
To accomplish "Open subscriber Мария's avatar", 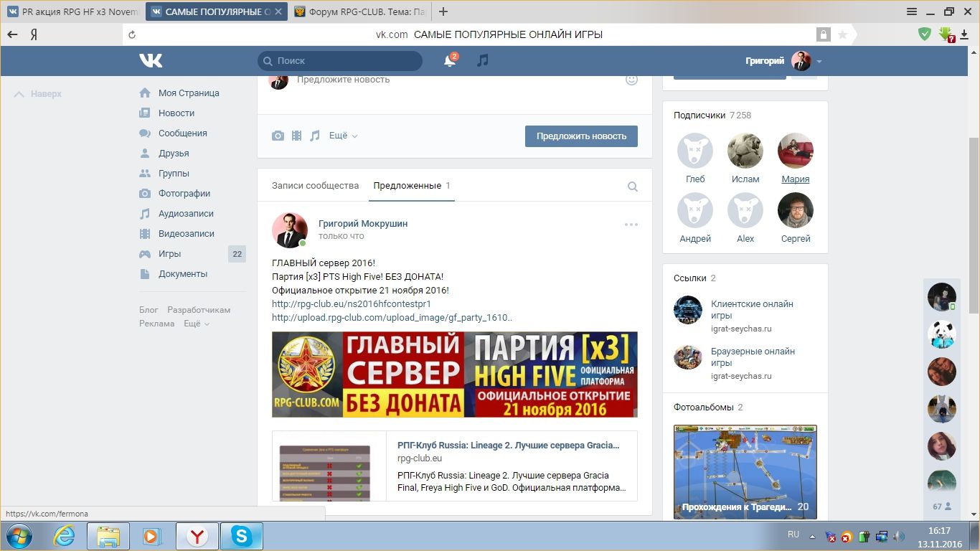I will tap(796, 151).
